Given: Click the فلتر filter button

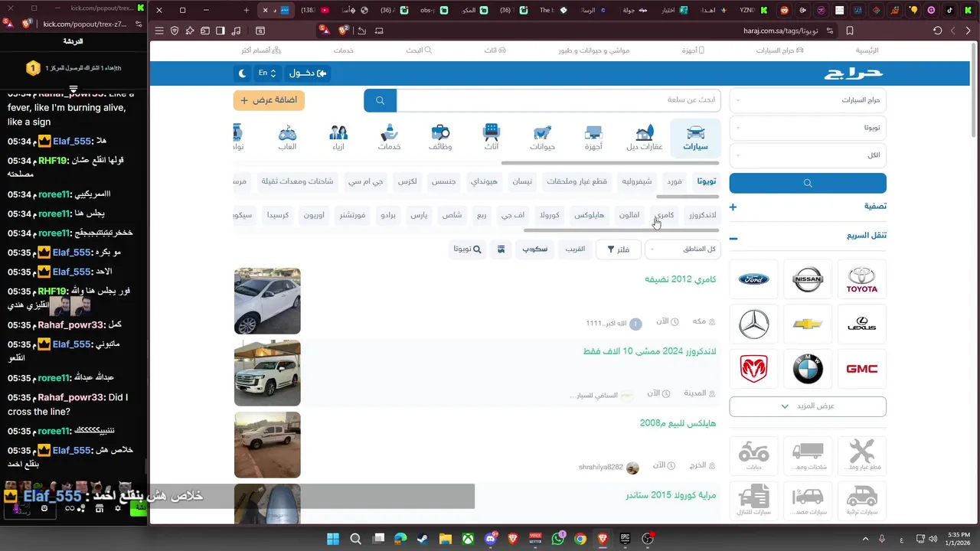Looking at the screenshot, I should pos(618,249).
